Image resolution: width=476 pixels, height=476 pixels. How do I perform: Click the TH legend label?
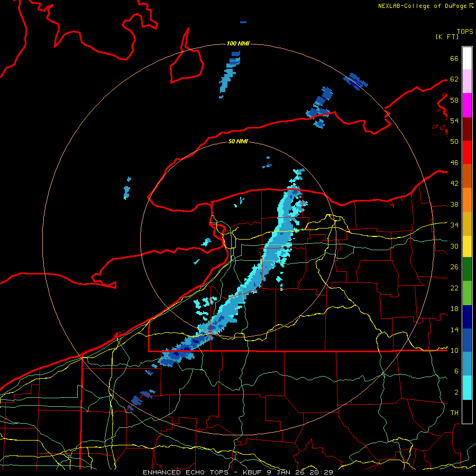pos(454,413)
